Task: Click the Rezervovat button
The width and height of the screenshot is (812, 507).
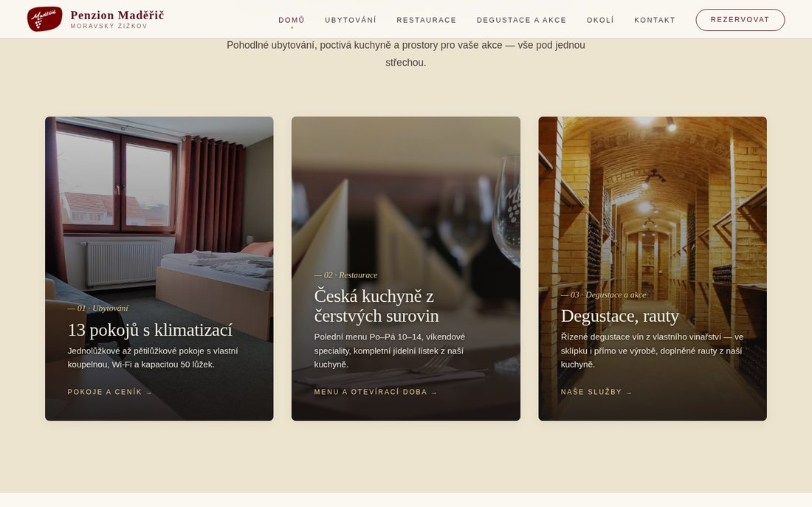Action: pos(740,20)
